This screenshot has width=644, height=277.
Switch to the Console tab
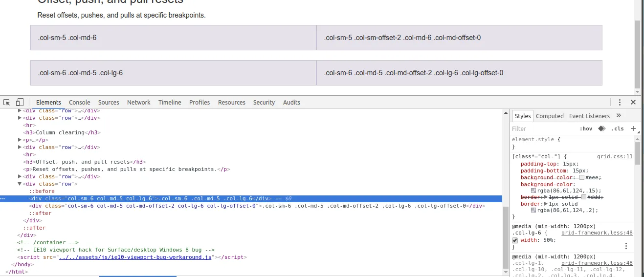(x=80, y=102)
